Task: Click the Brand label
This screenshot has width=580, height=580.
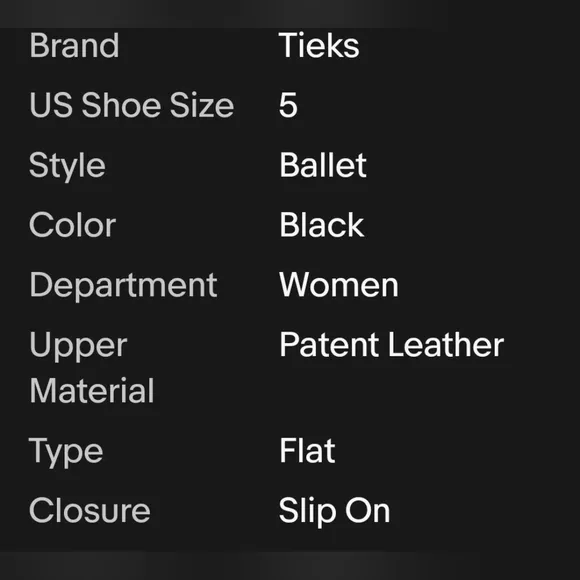Action: click(74, 45)
